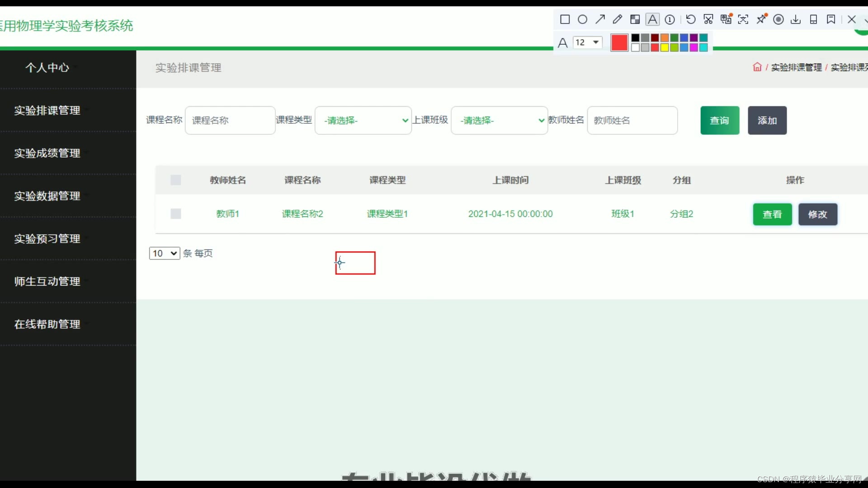This screenshot has width=868, height=488.
Task: Check the select-all header checkbox
Action: [176, 180]
